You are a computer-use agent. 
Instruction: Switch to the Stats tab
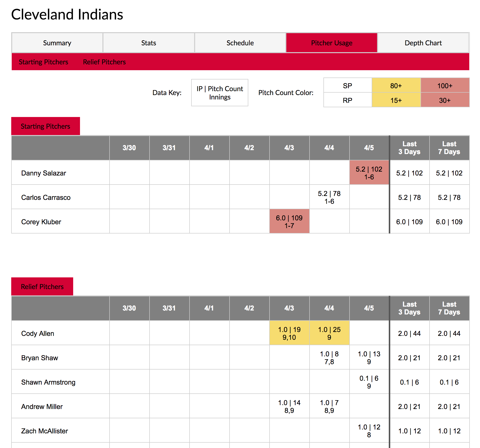click(x=149, y=43)
